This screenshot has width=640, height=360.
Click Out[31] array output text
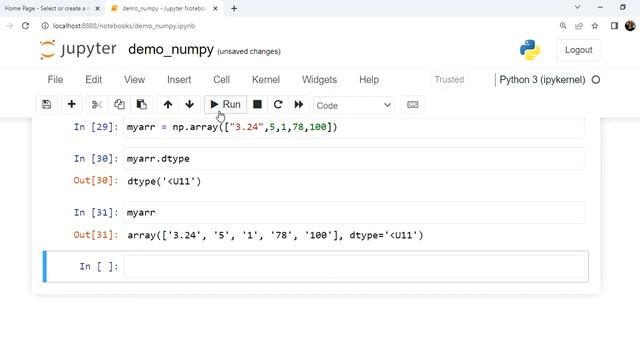tap(276, 235)
